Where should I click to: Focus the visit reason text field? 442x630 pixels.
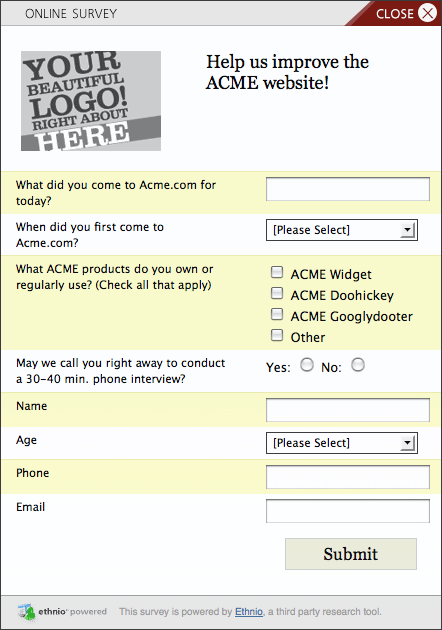click(x=348, y=189)
